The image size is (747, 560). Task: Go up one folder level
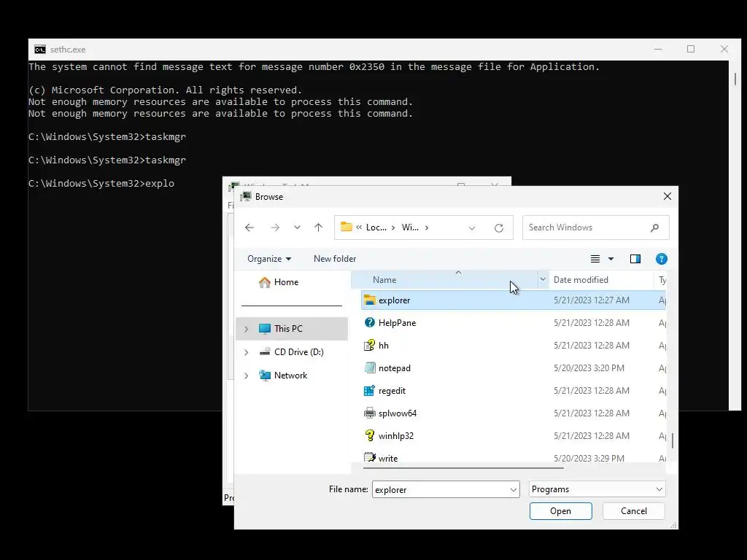click(x=318, y=227)
